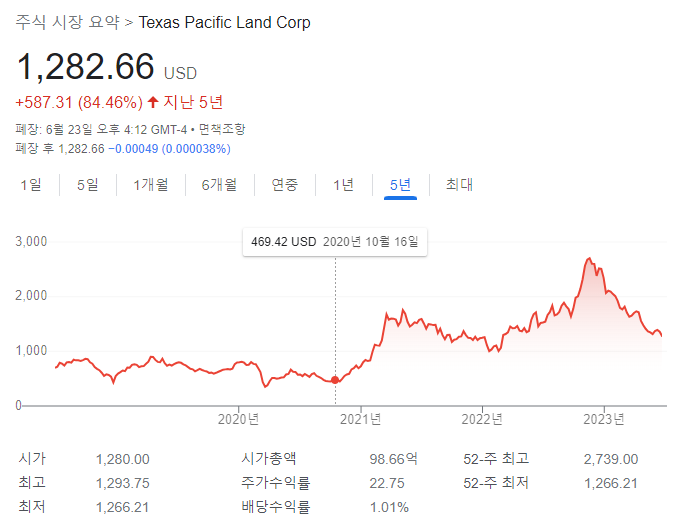Click the 최저 value 1,266.21 in left column

tap(123, 507)
